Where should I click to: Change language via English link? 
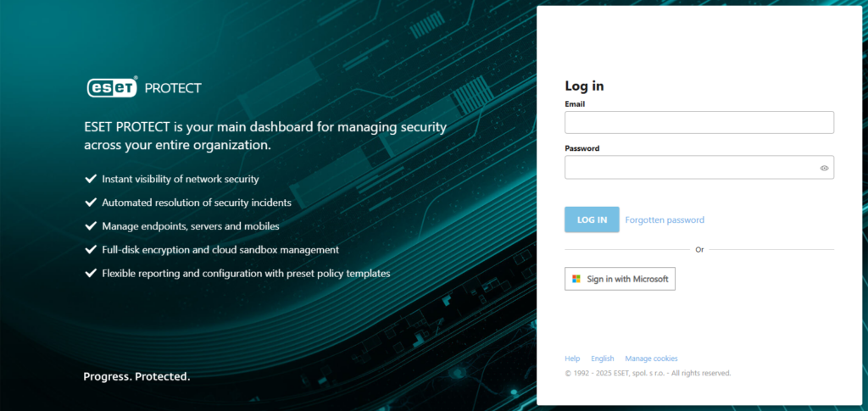(x=603, y=358)
